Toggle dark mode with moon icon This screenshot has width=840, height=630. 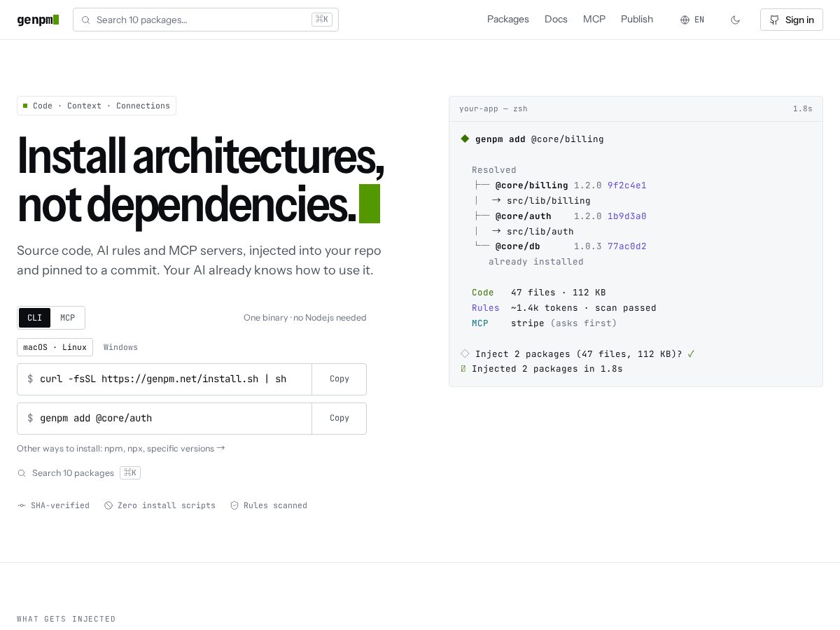point(735,20)
